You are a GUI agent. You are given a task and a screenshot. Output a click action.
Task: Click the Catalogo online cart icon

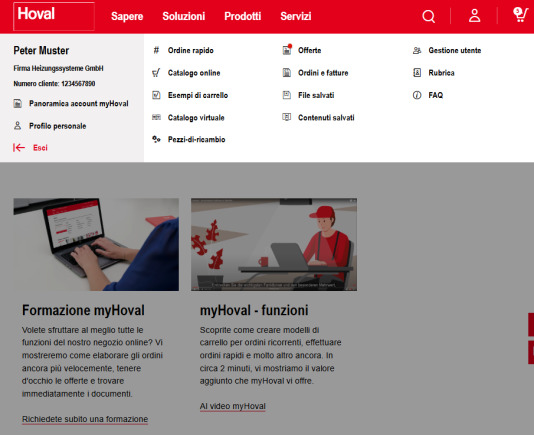point(156,73)
